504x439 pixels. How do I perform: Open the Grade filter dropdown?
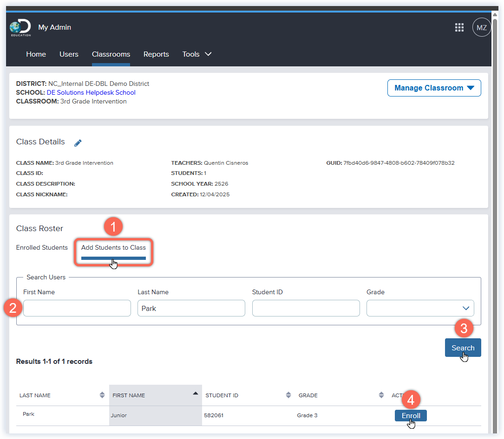click(420, 308)
